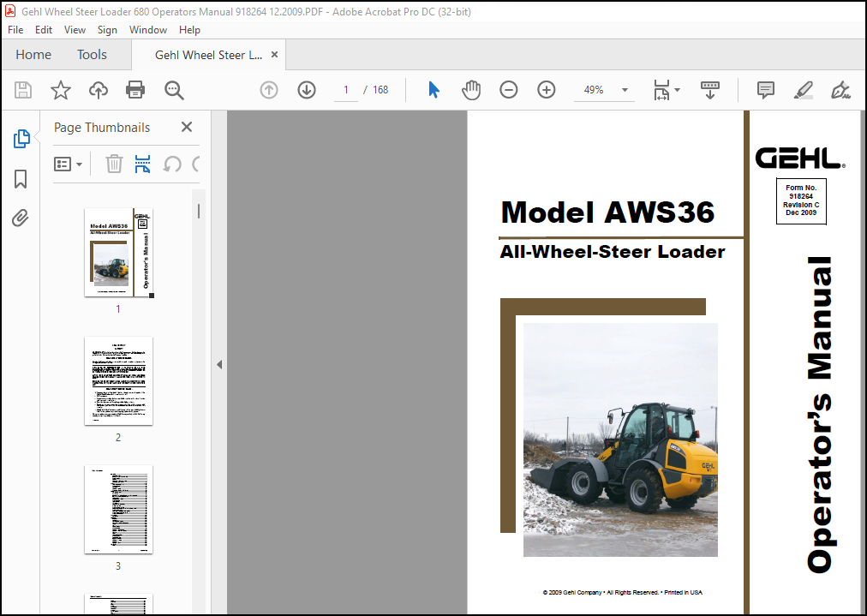The width and height of the screenshot is (867, 616).
Task: Collapse the navigation pane with the left arrow
Action: coord(219,364)
